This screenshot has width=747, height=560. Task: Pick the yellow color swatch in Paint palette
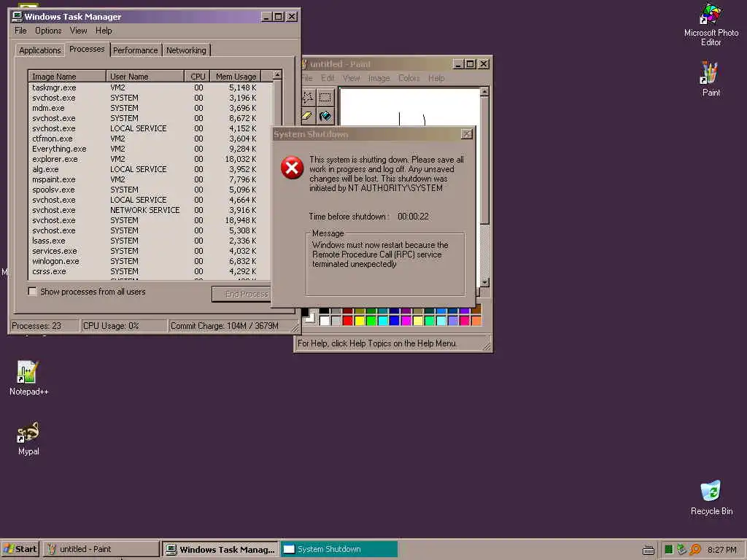coord(360,321)
